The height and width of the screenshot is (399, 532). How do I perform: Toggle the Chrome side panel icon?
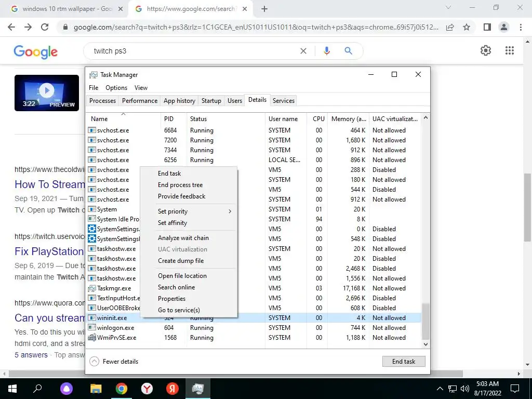coord(487,27)
